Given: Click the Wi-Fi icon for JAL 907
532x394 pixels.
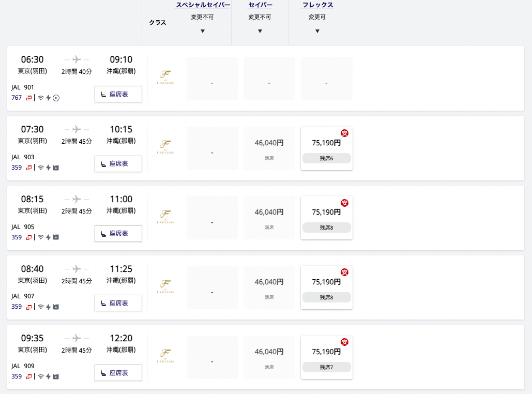Looking at the screenshot, I should [x=41, y=307].
